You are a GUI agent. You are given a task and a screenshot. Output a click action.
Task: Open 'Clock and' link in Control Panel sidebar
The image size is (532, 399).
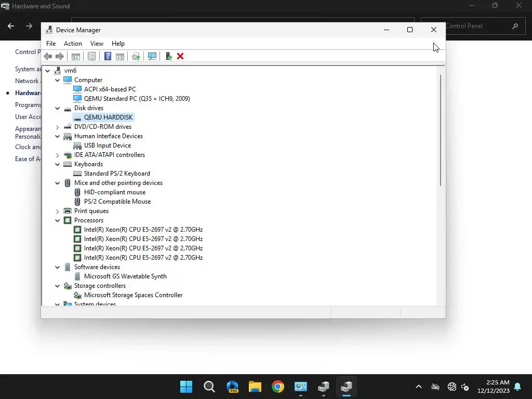pos(28,147)
